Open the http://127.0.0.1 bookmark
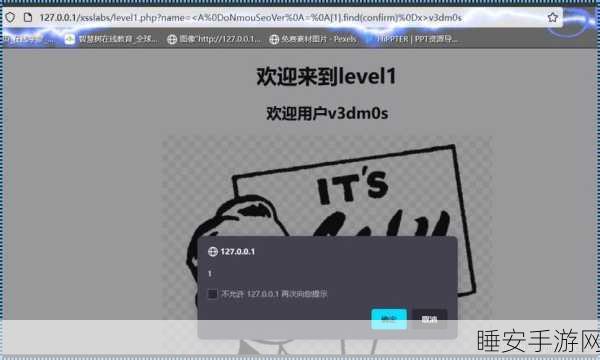 [214, 39]
